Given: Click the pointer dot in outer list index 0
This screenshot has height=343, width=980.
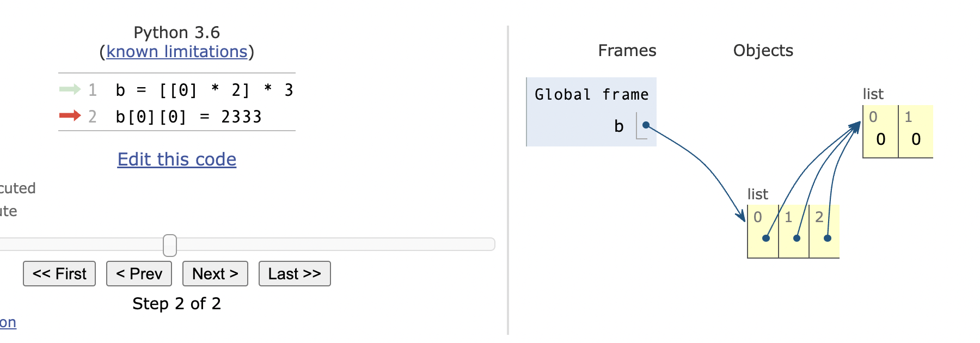Looking at the screenshot, I should 766,238.
